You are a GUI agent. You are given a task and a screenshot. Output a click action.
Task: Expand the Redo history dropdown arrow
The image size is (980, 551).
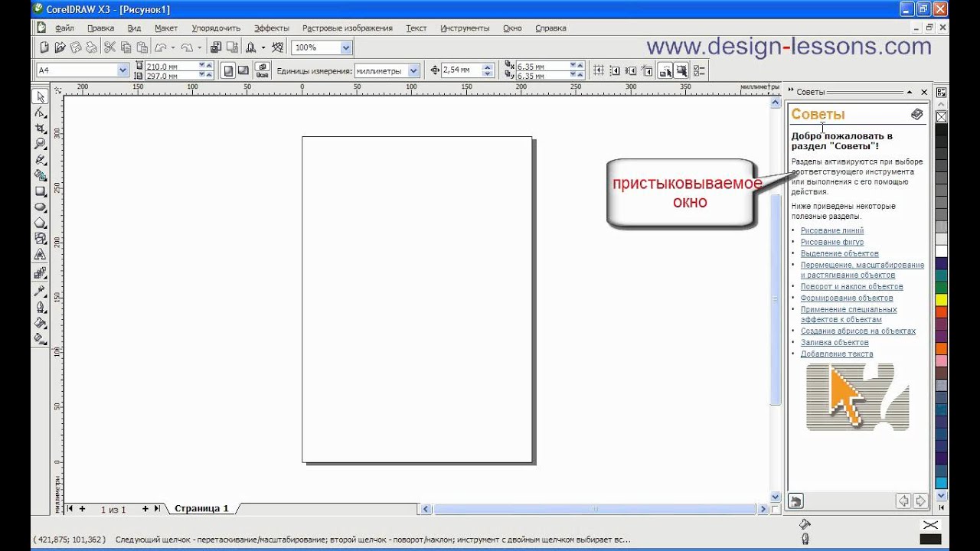click(199, 47)
